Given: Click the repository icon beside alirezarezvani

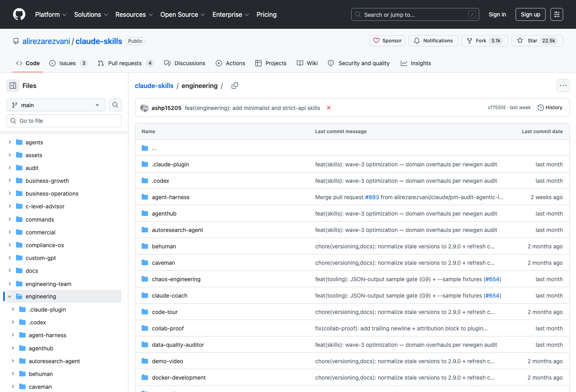Looking at the screenshot, I should click(16, 41).
